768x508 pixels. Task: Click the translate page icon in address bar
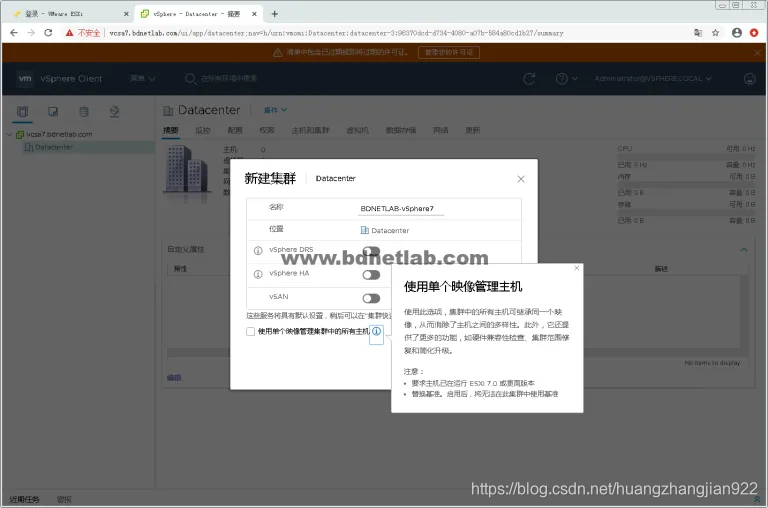click(698, 33)
